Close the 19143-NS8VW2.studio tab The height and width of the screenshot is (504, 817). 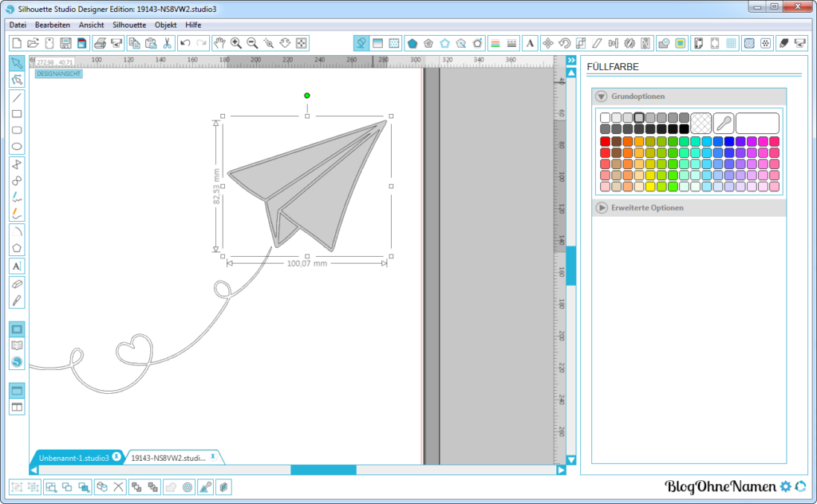pos(213,457)
